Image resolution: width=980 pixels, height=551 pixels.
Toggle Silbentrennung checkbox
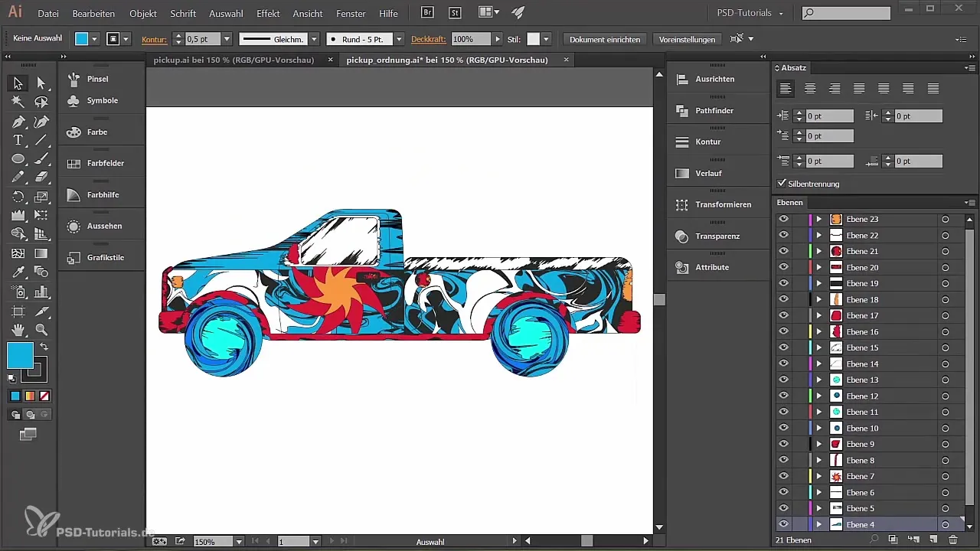coord(782,184)
